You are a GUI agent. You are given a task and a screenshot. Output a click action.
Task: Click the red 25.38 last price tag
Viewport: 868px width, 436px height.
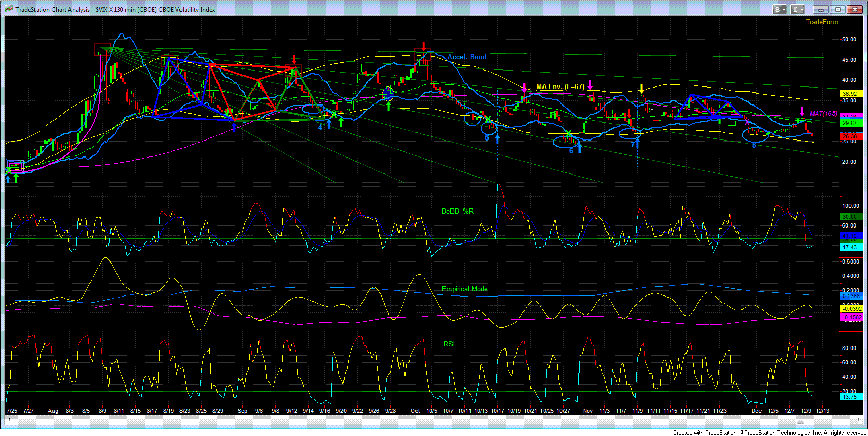(x=851, y=136)
